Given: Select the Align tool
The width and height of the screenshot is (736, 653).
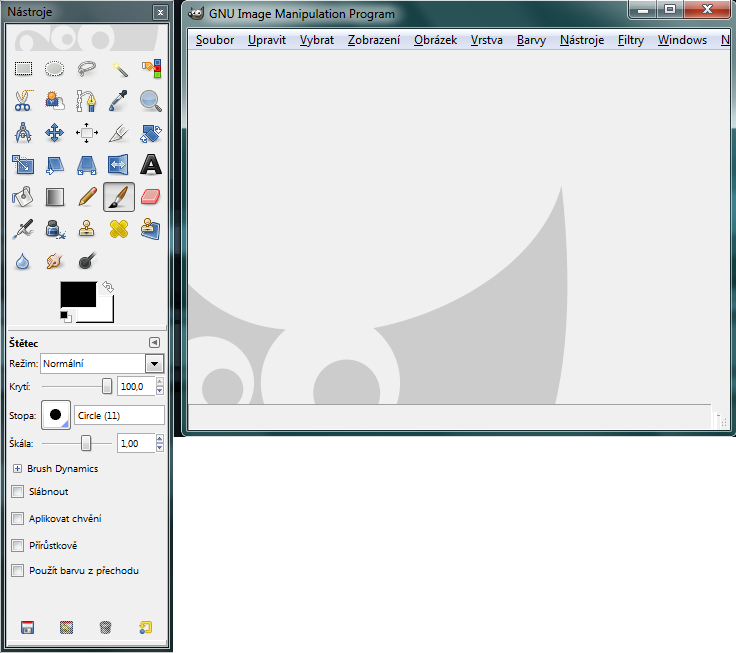Looking at the screenshot, I should pyautogui.click(x=87, y=133).
